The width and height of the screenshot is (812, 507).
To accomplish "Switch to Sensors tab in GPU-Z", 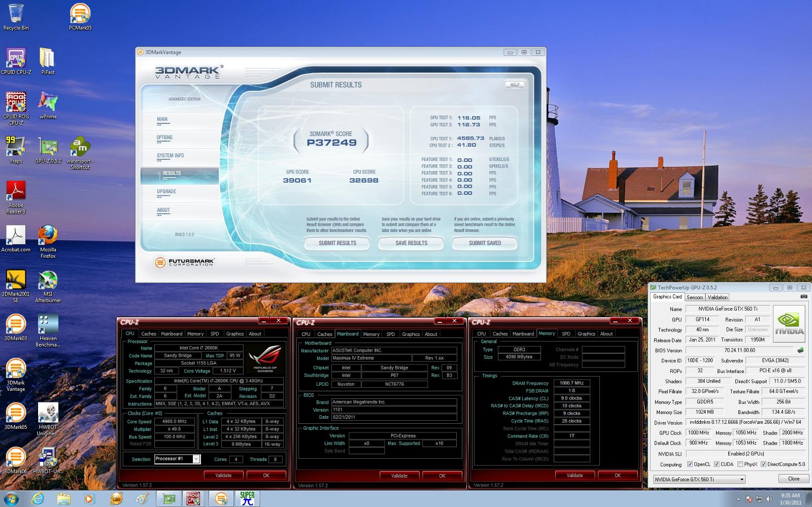I will point(695,297).
